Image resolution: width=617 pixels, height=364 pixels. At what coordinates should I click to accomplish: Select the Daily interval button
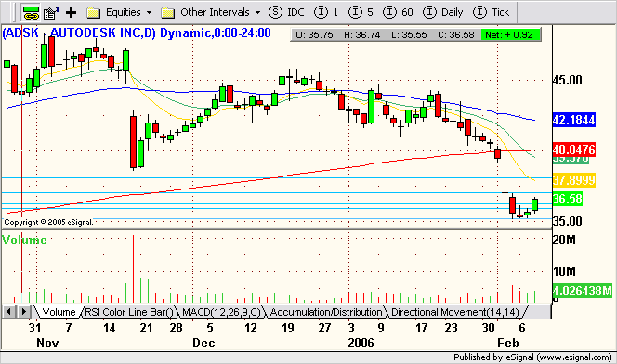(x=442, y=12)
